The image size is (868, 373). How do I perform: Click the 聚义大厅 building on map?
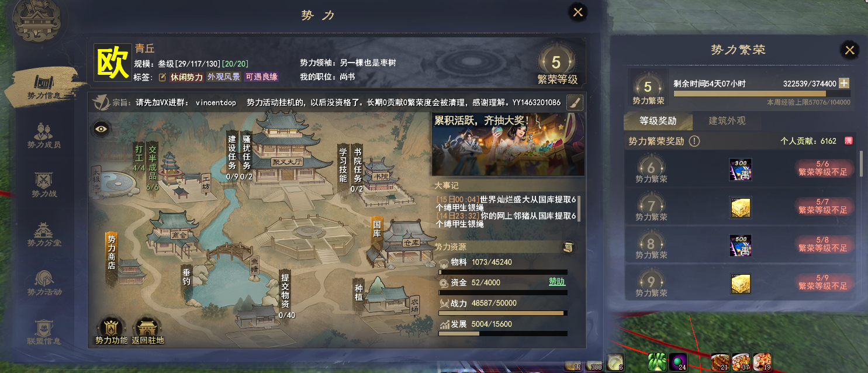pyautogui.click(x=287, y=147)
